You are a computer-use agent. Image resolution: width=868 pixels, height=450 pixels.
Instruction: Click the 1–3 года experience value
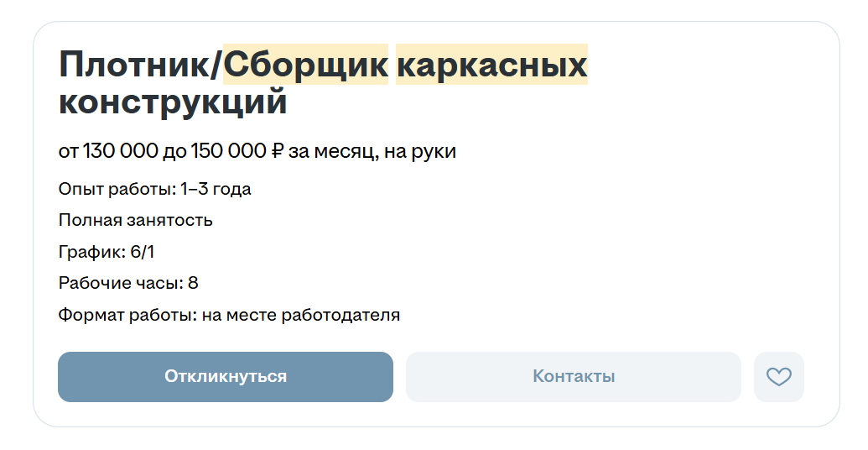coord(216,189)
